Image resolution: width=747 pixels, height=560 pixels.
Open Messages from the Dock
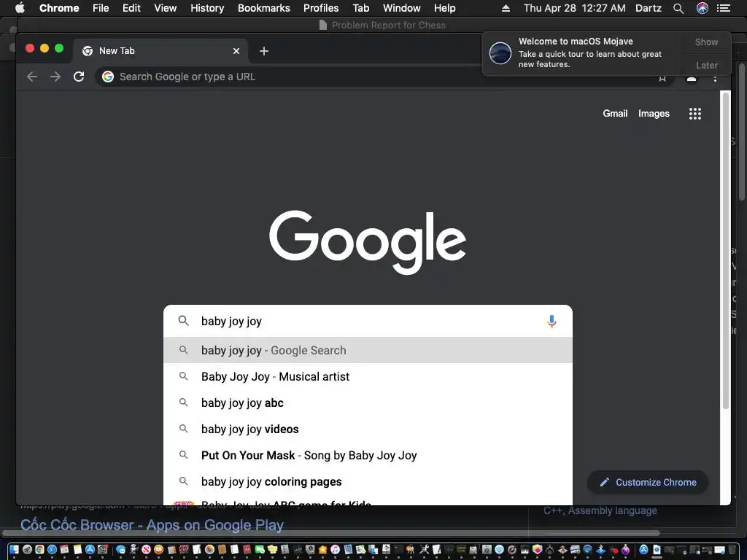pos(120,550)
